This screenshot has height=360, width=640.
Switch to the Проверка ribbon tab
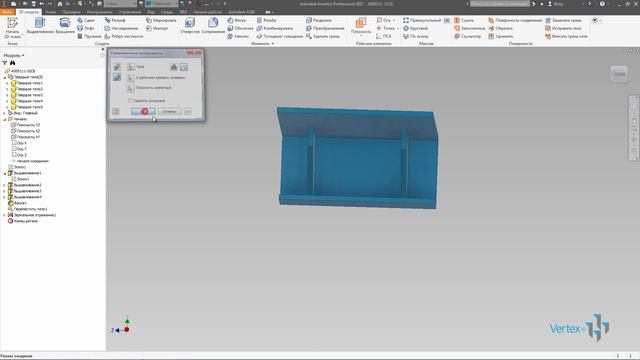[x=71, y=12]
